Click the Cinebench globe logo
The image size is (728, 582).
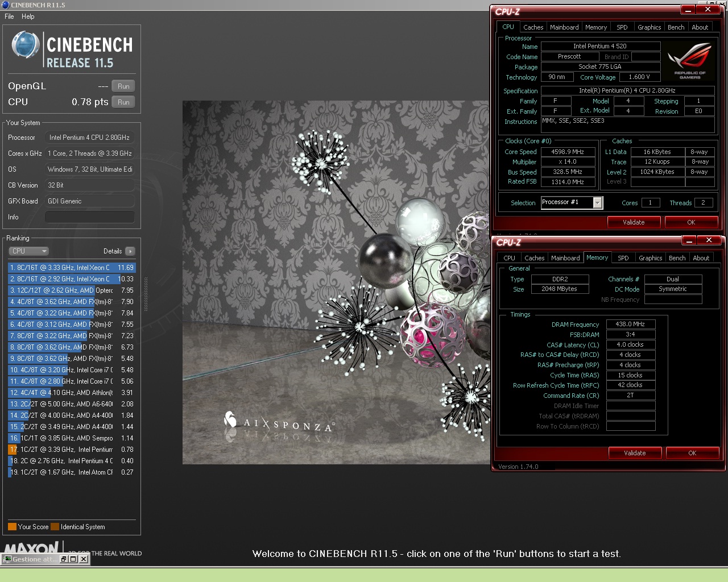[25, 45]
